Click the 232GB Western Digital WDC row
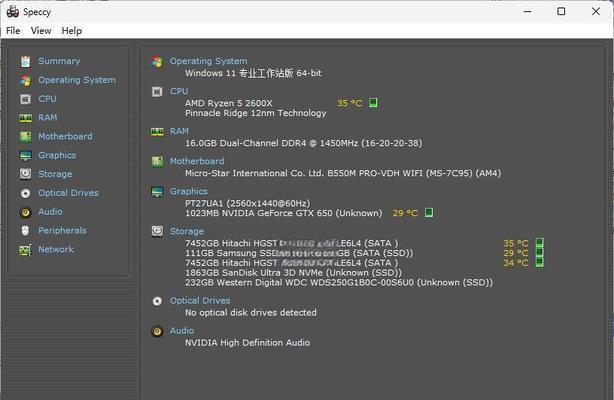 [x=339, y=282]
